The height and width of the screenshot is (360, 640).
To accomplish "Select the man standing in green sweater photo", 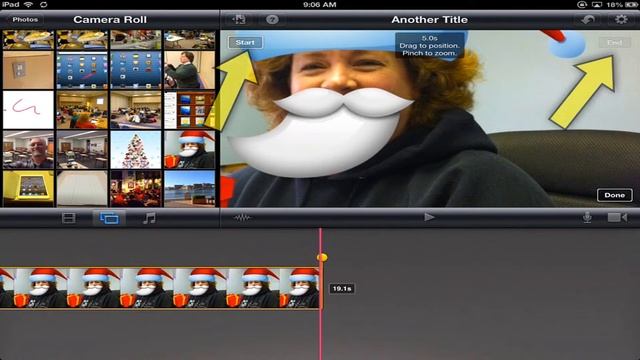I will pyautogui.click(x=189, y=70).
